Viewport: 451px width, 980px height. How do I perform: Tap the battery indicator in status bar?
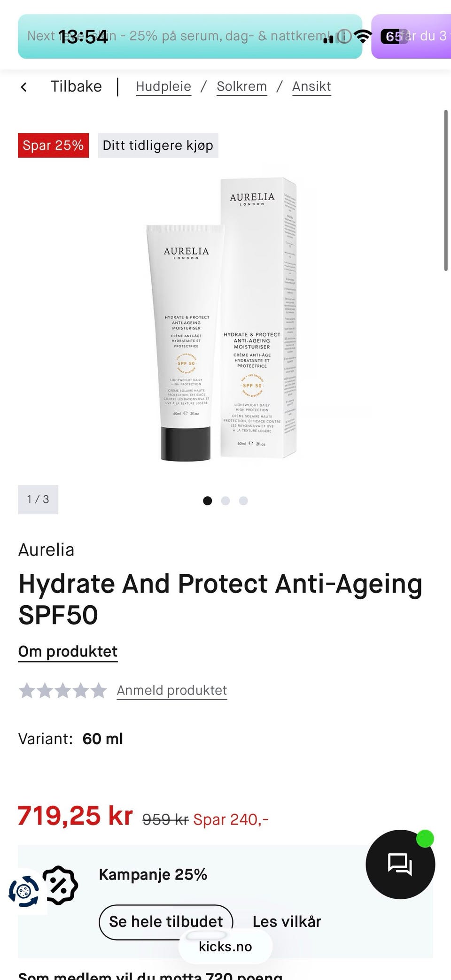point(394,36)
